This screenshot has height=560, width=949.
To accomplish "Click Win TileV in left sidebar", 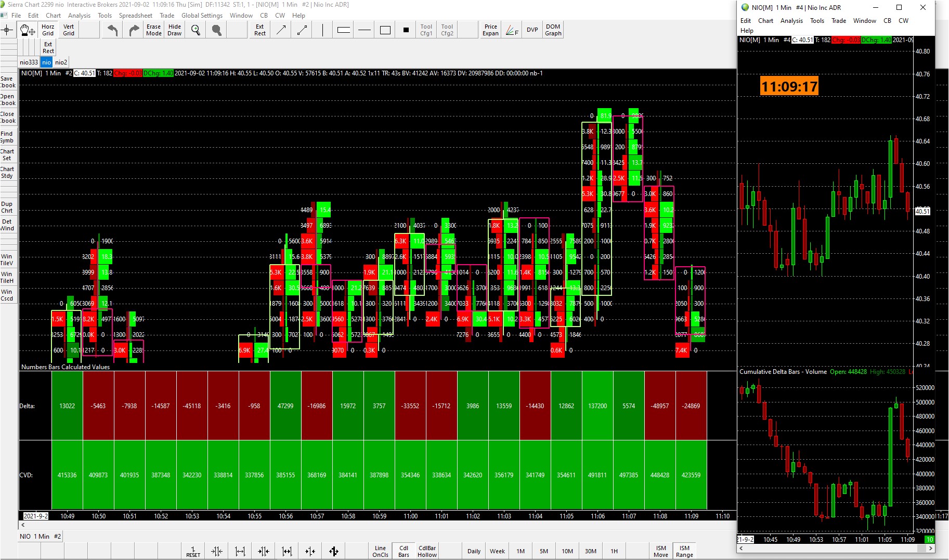I will (x=8, y=260).
